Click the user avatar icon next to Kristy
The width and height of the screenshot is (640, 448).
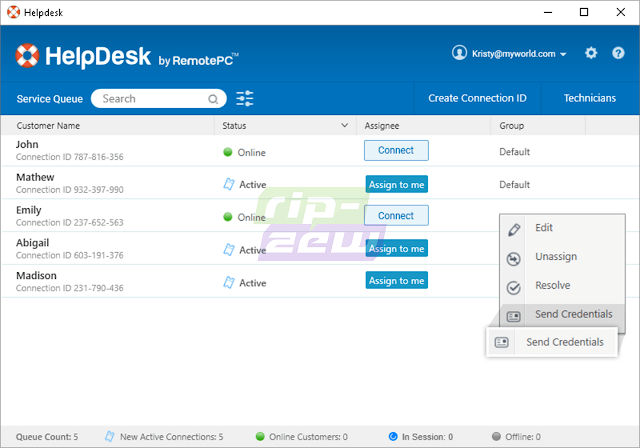click(459, 53)
